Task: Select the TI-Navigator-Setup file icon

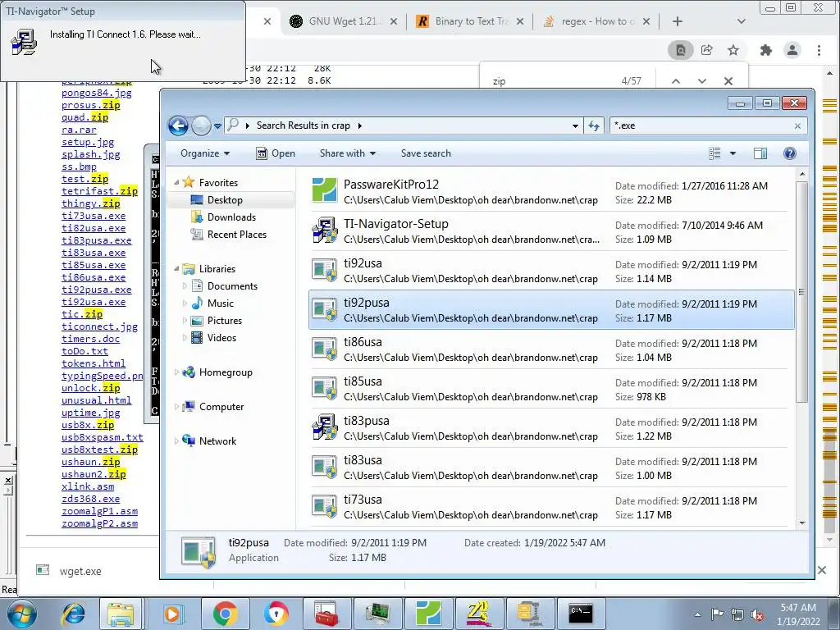Action: pyautogui.click(x=325, y=231)
